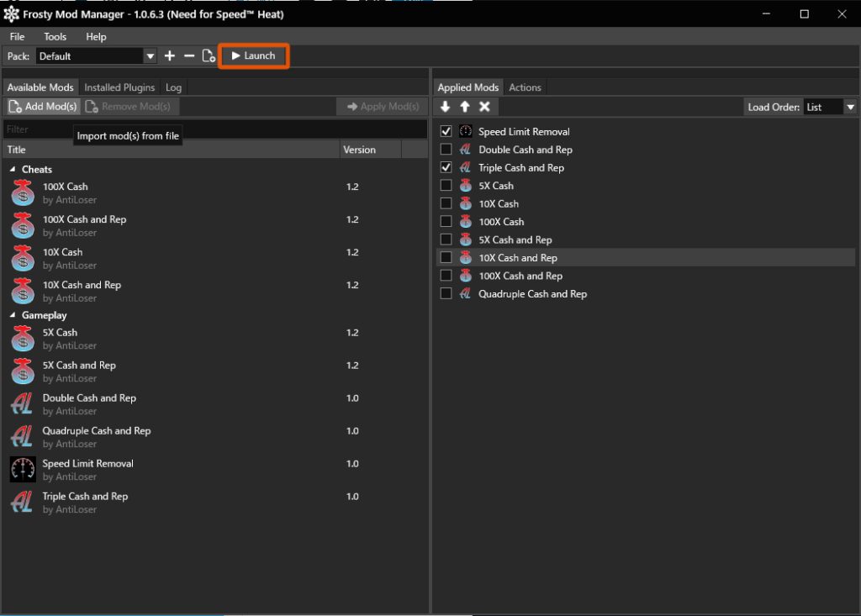Select the available Triple Cash and Rep title
The height and width of the screenshot is (616, 861).
point(85,497)
